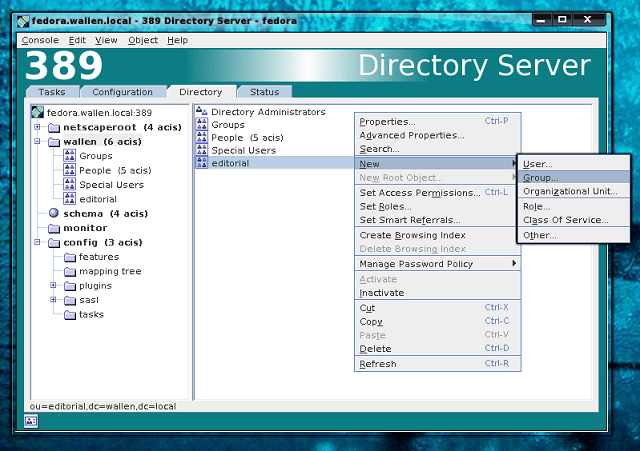Image resolution: width=640 pixels, height=451 pixels.
Task: Click the Special Users icon in tree
Action: tap(69, 184)
